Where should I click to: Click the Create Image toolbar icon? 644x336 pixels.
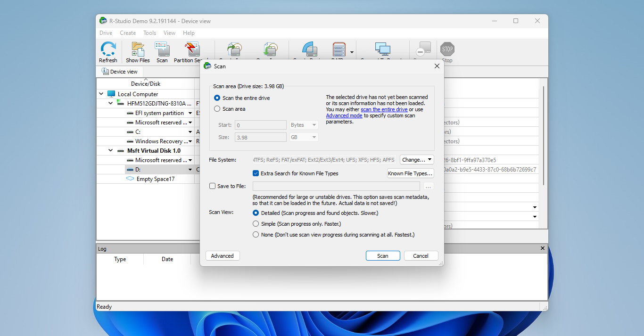tap(234, 50)
